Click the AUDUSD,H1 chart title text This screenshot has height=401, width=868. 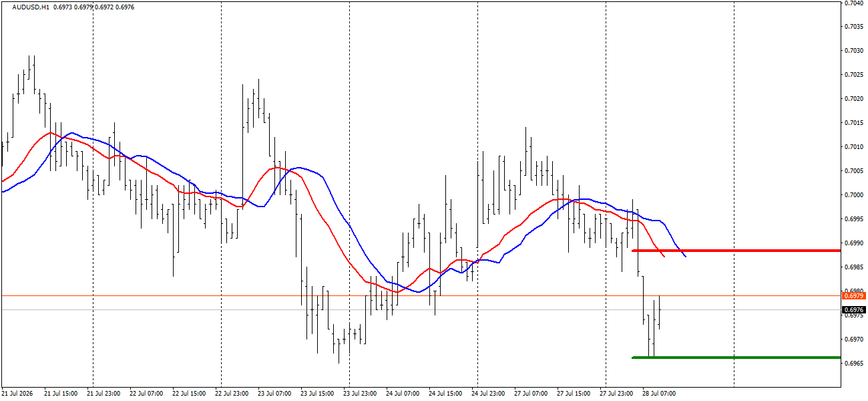[31, 7]
